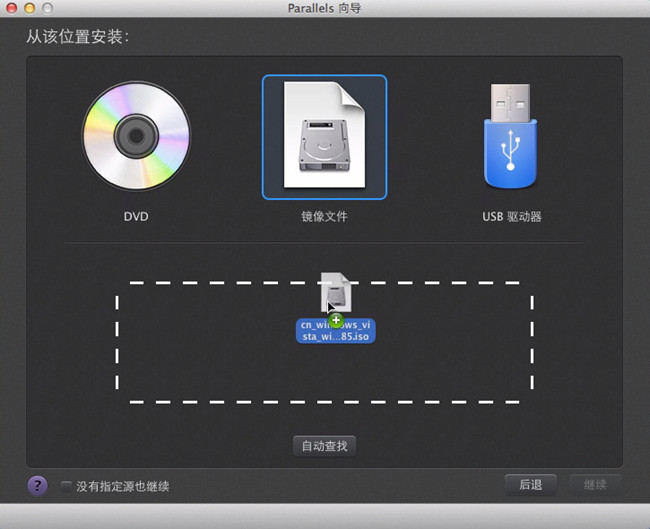The image size is (650, 529).
Task: Click the Parallels 向导 title bar text
Action: click(x=324, y=9)
